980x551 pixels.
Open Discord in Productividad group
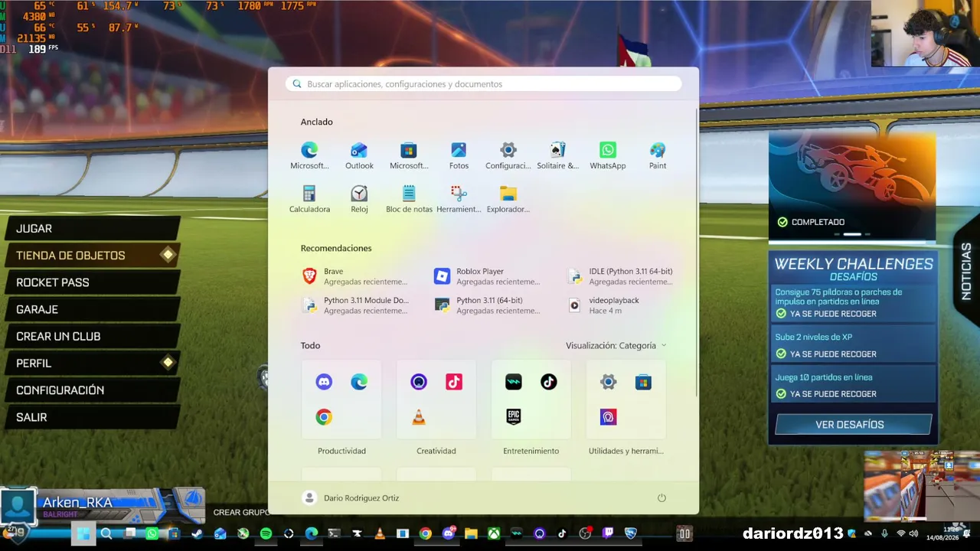[324, 382]
